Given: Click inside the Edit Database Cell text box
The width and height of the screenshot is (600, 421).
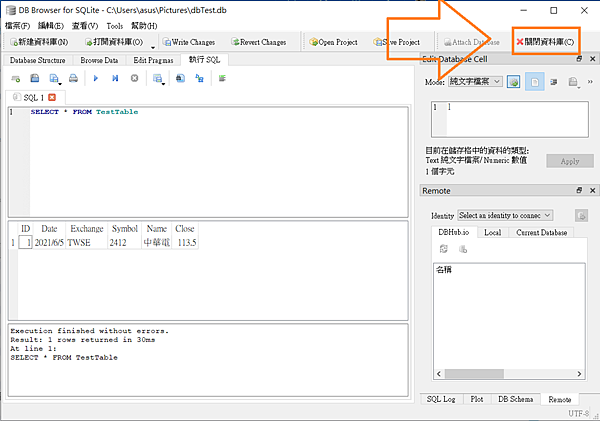Looking at the screenshot, I should tap(510, 119).
